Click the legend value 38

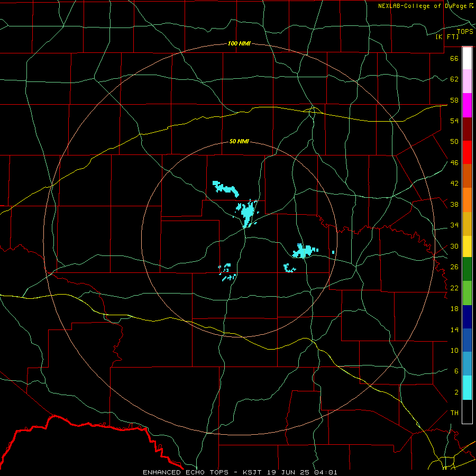[454, 205]
